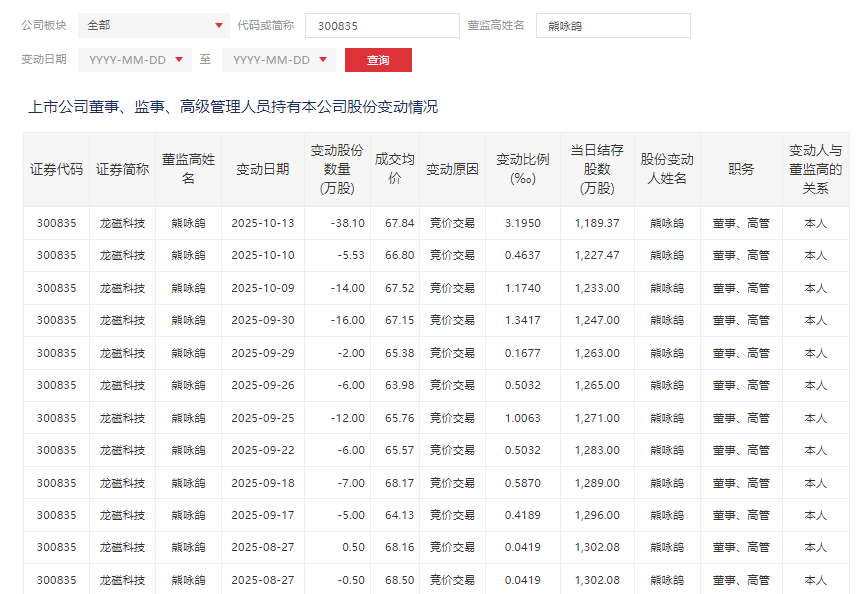Click 竞价交易 in the first row's 变动原因 column
The height and width of the screenshot is (594, 859).
(x=452, y=223)
